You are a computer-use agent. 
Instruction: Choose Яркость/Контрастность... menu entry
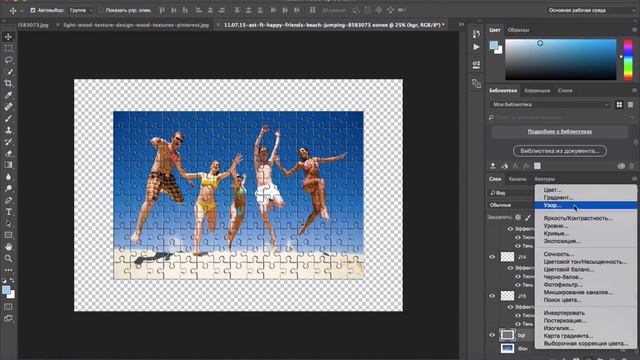pyautogui.click(x=586, y=218)
